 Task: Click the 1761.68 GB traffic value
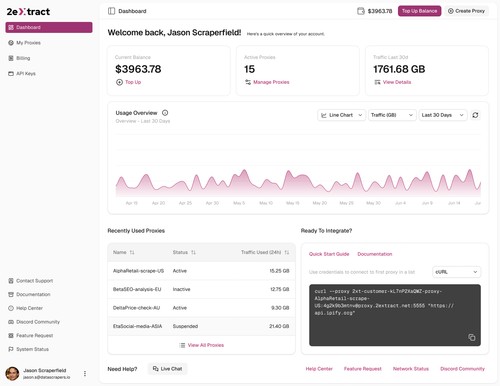[399, 69]
